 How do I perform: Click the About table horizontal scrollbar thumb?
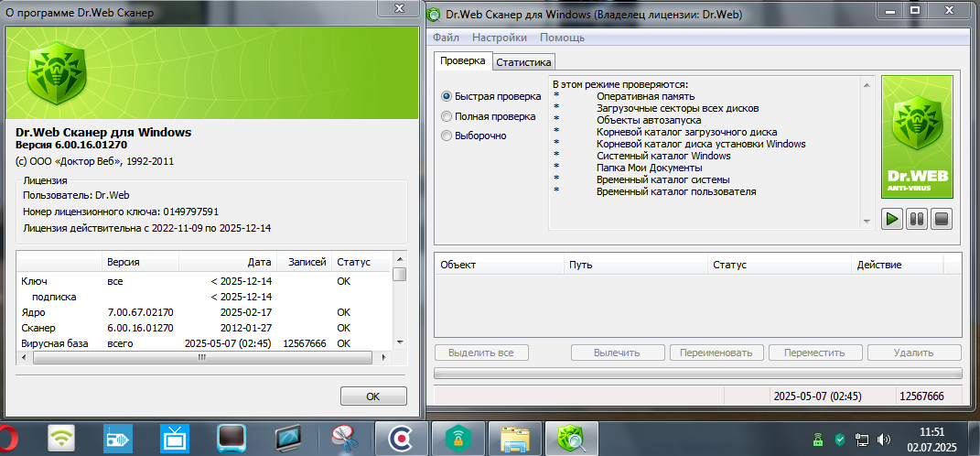pyautogui.click(x=202, y=358)
